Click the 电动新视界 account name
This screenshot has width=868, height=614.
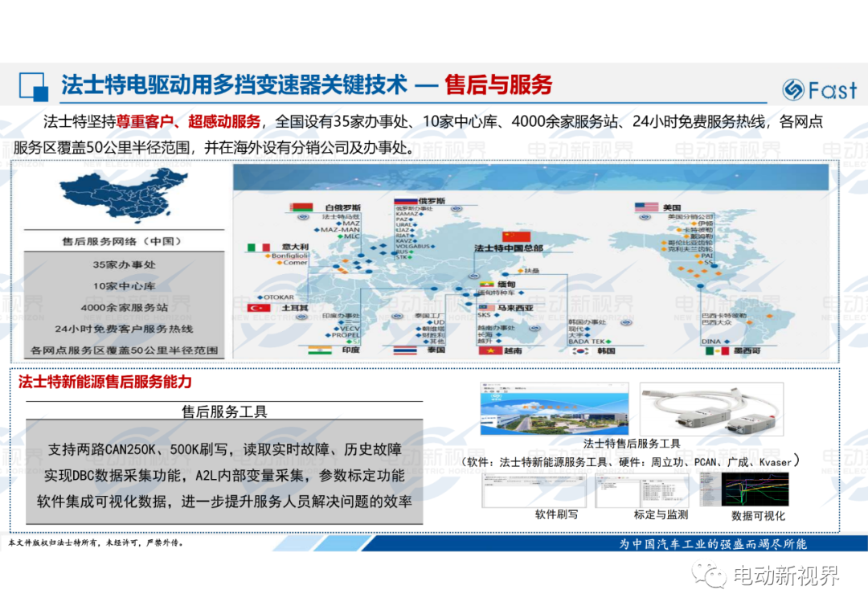[786, 575]
